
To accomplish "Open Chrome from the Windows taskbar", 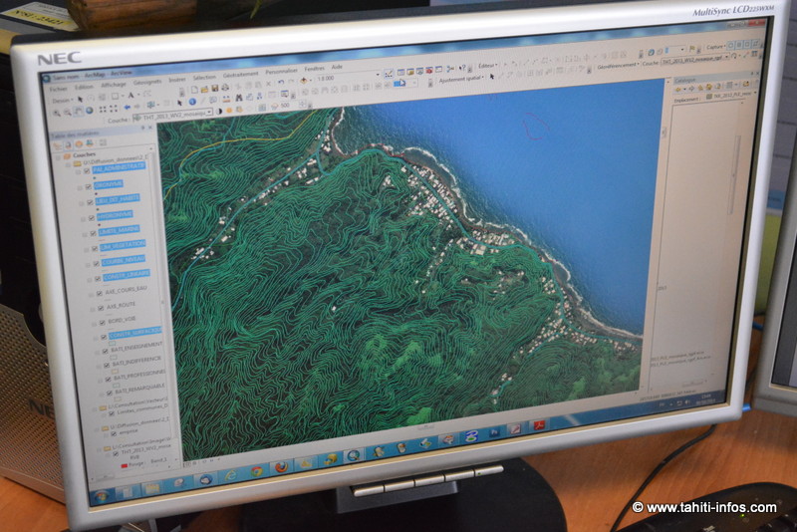I will coord(257,469).
